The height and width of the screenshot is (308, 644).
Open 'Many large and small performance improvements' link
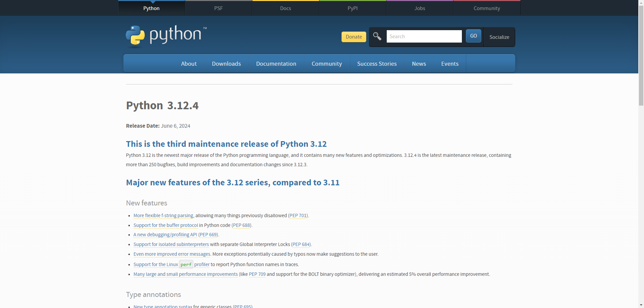pos(185,274)
